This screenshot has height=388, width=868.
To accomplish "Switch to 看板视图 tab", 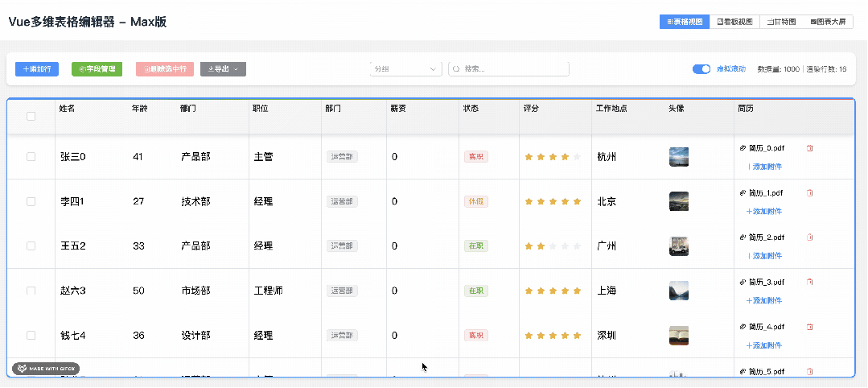I will (734, 23).
